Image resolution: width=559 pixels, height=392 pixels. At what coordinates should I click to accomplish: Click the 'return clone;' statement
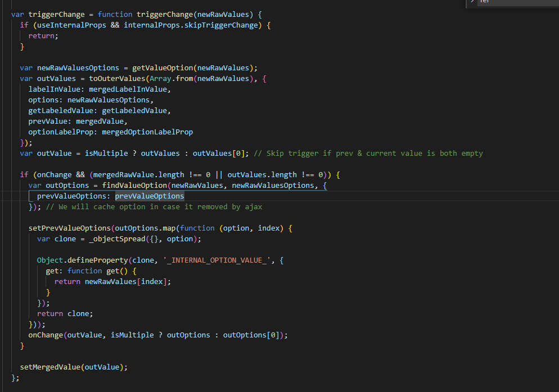pos(65,314)
